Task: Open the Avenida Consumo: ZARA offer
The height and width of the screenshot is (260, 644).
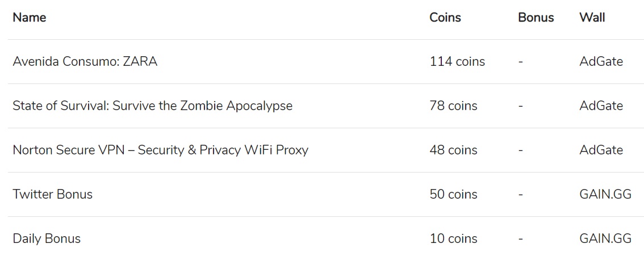Action: tap(85, 62)
